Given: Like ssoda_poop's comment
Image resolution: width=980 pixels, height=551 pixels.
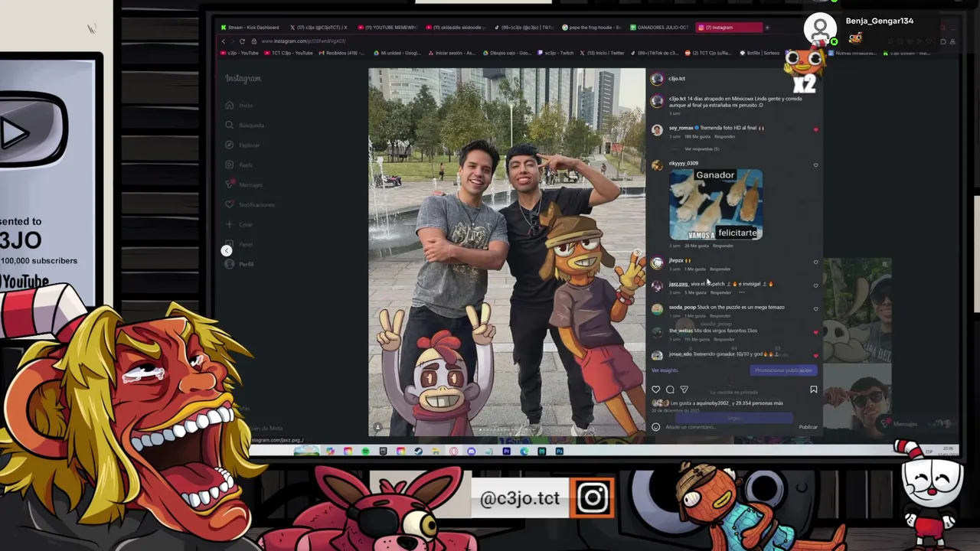Looking at the screenshot, I should [x=815, y=309].
